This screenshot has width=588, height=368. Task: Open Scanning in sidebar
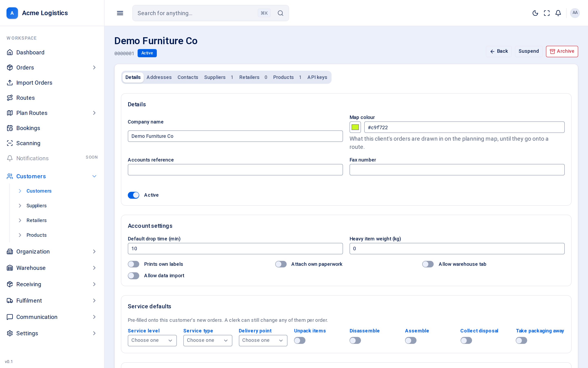(52, 143)
